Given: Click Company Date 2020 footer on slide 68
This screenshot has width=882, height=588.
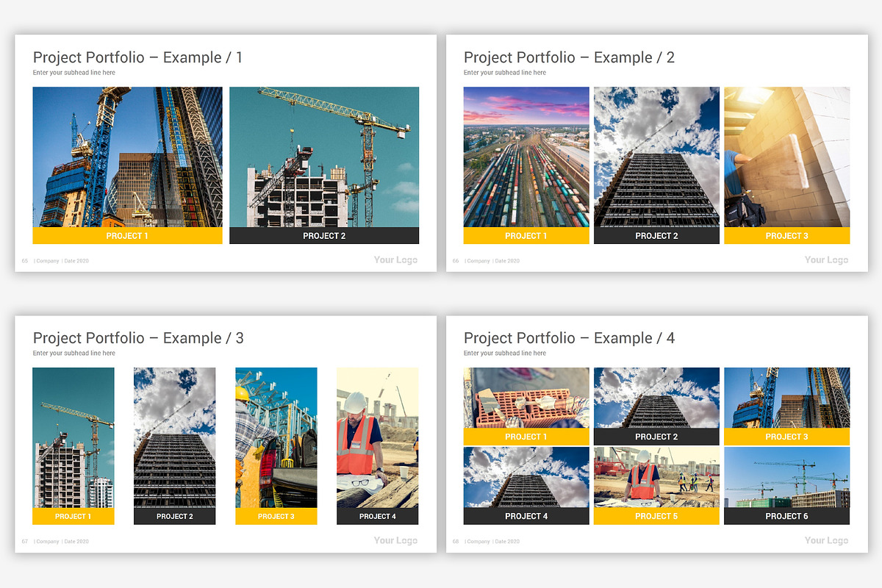Looking at the screenshot, I should point(492,542).
